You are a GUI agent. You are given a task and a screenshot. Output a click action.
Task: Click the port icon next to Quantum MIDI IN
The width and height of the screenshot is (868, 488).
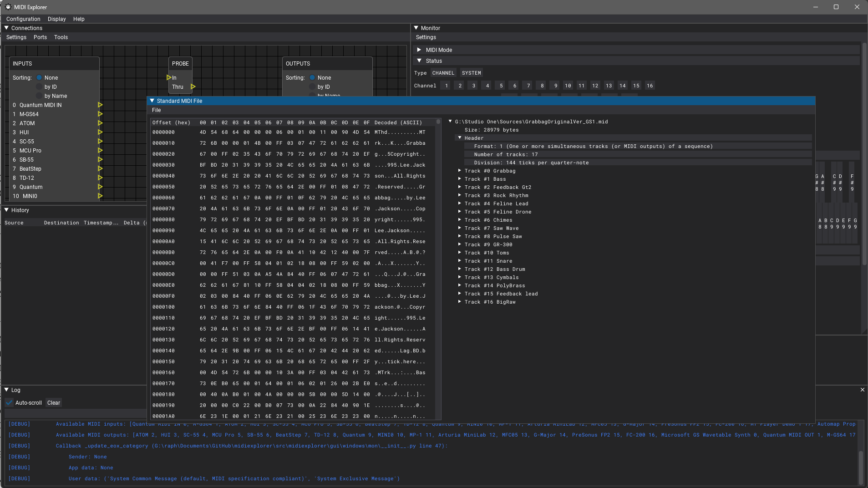100,105
